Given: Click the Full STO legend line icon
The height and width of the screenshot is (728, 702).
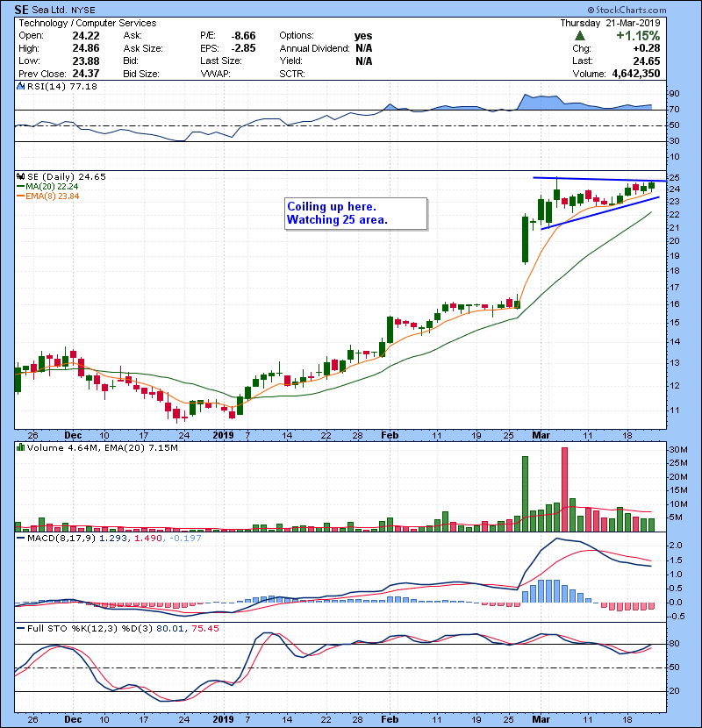Looking at the screenshot, I should [20, 629].
